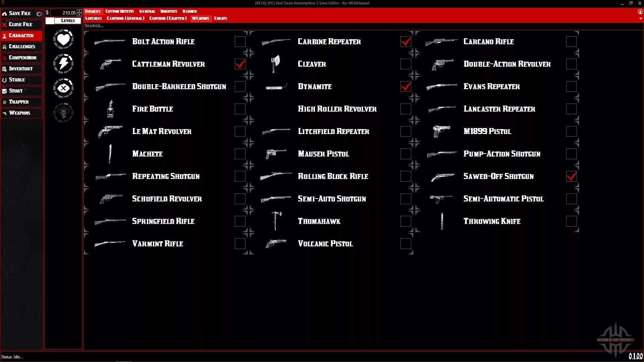644x362 pixels.
Task: Select the health heart core icon
Action: click(63, 39)
